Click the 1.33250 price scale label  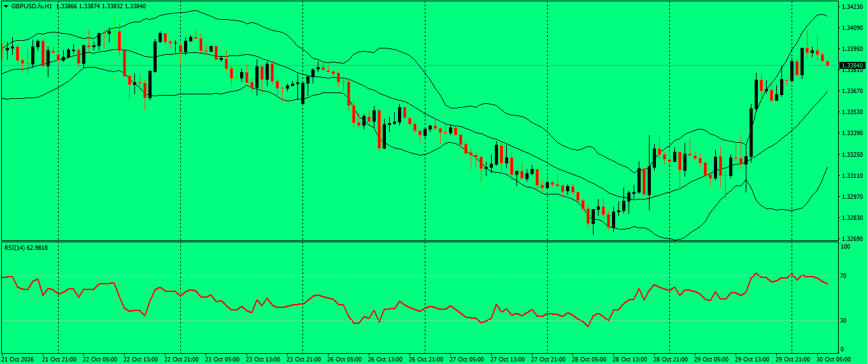(852, 155)
